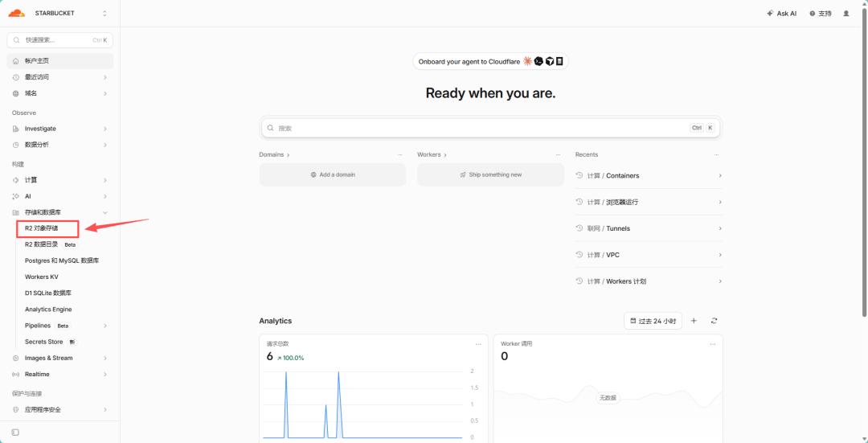
Task: Click the refresh analytics icon
Action: pyautogui.click(x=714, y=321)
